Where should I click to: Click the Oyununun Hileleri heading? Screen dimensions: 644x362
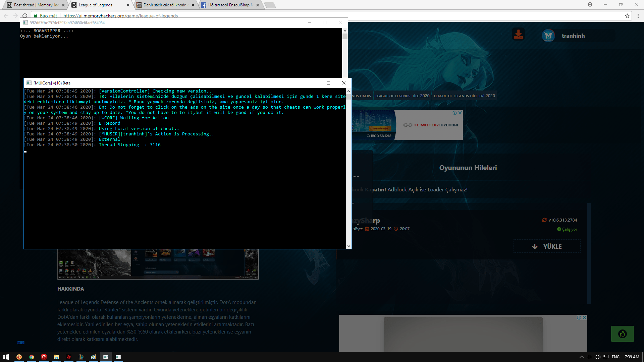click(468, 168)
